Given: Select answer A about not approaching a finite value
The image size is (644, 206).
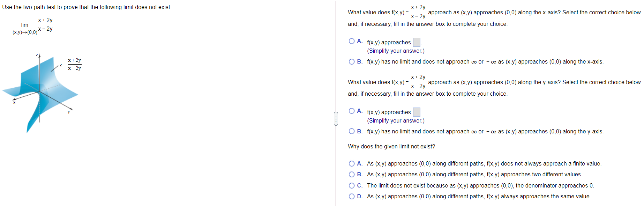Looking at the screenshot, I should pos(352,163).
